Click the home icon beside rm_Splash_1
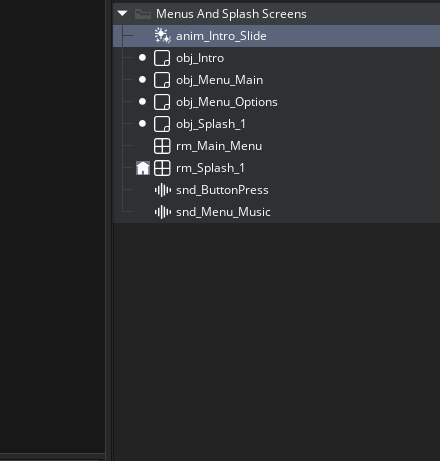This screenshot has height=461, width=440. coord(143,168)
